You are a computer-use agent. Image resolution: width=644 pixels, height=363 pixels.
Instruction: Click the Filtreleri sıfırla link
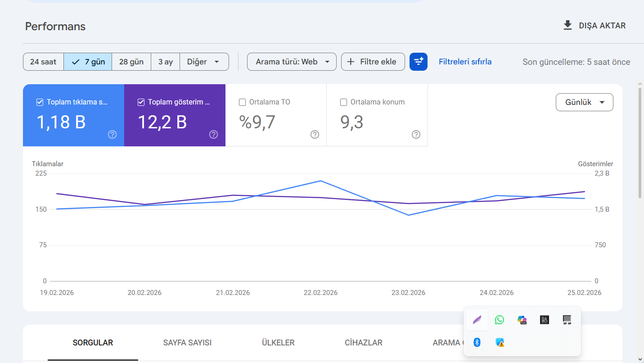click(x=465, y=62)
